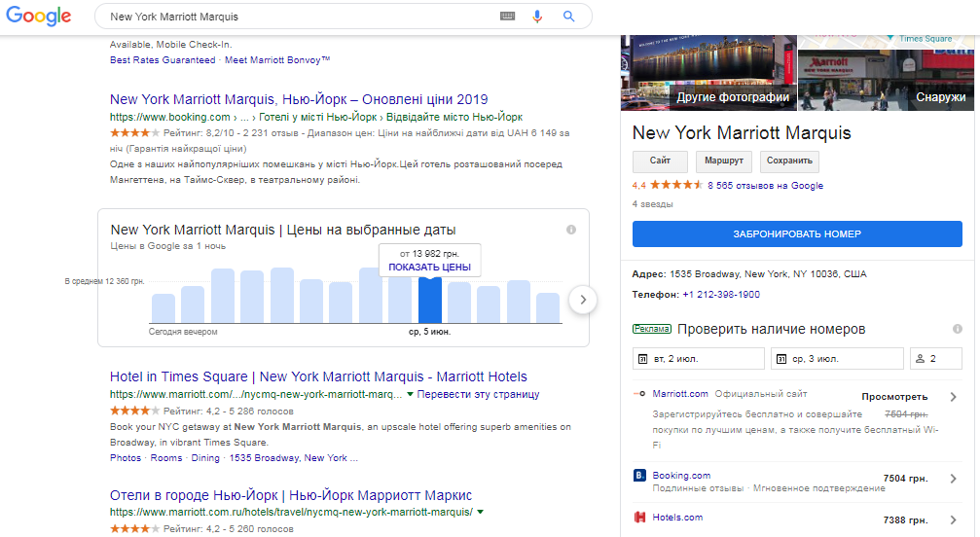980x537 pixels.
Task: Expand Marriott.com offer chevron
Action: pos(953,397)
